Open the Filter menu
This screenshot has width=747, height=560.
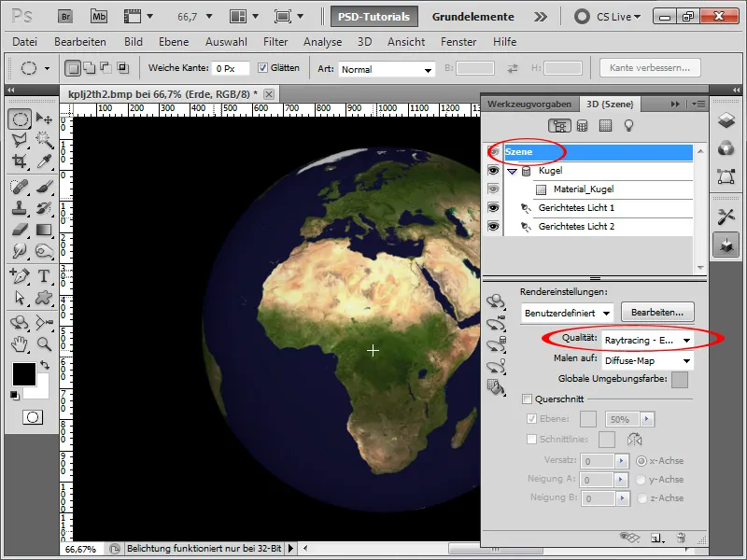pos(275,42)
